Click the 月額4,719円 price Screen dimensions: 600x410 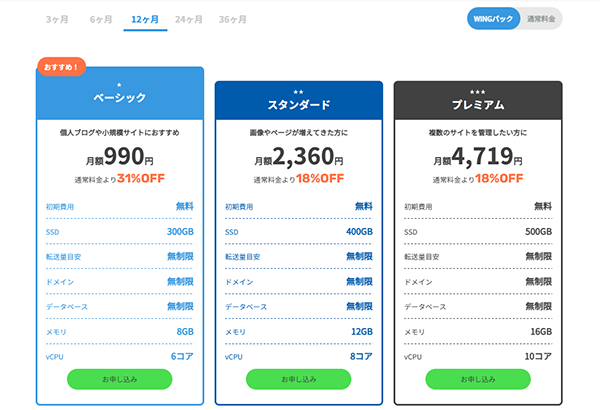(478, 157)
